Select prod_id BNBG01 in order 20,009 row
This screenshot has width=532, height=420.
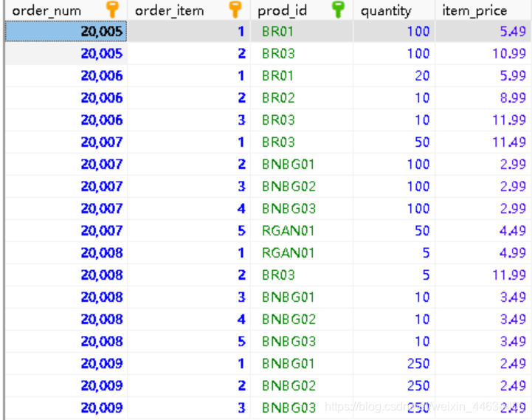pos(302,363)
